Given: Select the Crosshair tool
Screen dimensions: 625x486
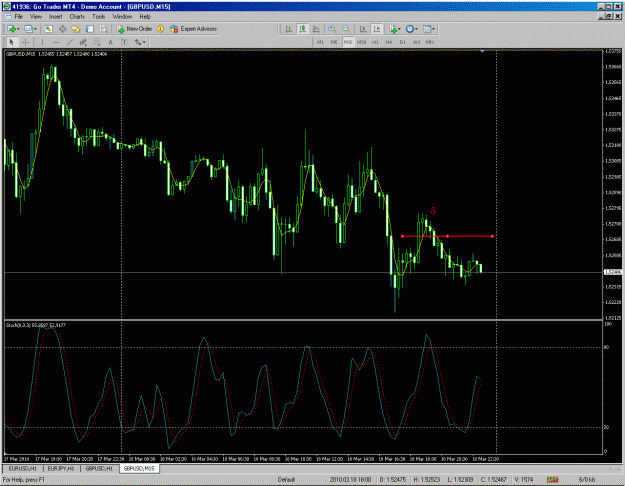Looking at the screenshot, I should [x=26, y=42].
